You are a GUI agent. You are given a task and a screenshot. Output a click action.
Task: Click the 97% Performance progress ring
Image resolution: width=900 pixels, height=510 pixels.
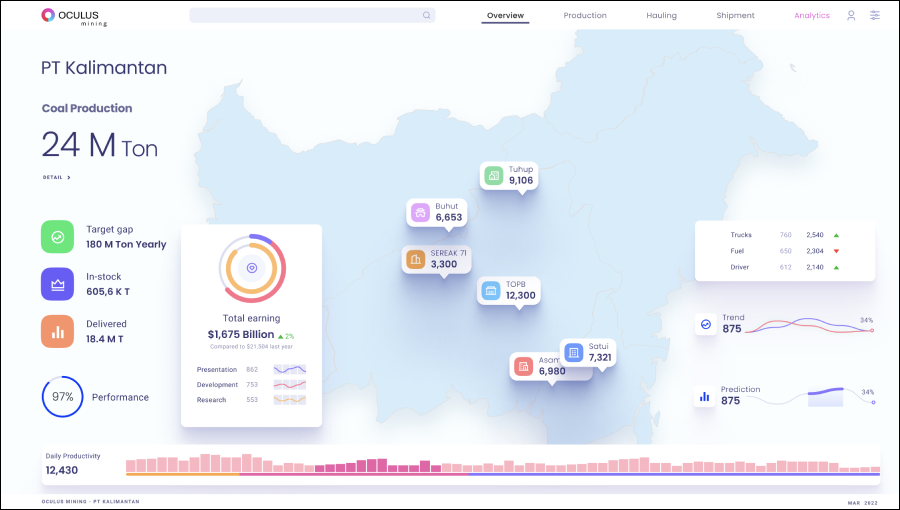[x=62, y=397]
